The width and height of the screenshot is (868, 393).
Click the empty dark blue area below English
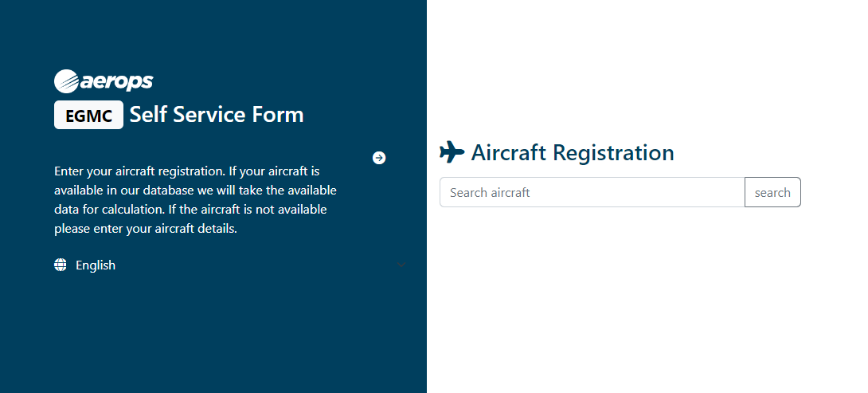coord(213,335)
